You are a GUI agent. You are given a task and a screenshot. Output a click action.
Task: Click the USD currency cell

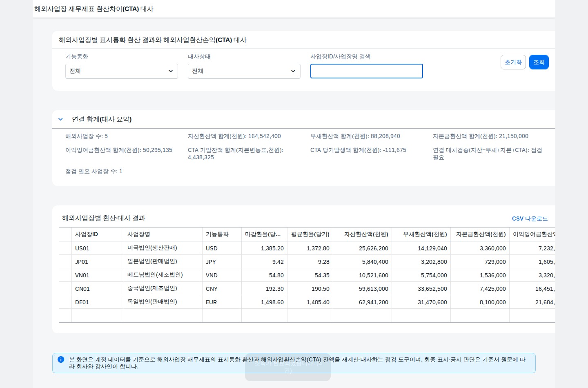click(x=222, y=248)
